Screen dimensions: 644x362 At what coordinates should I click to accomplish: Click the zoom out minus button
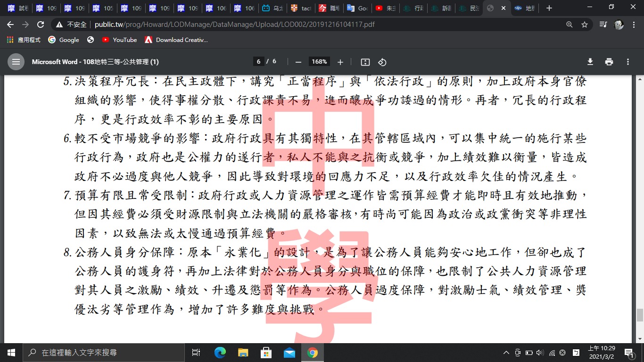[x=298, y=62]
